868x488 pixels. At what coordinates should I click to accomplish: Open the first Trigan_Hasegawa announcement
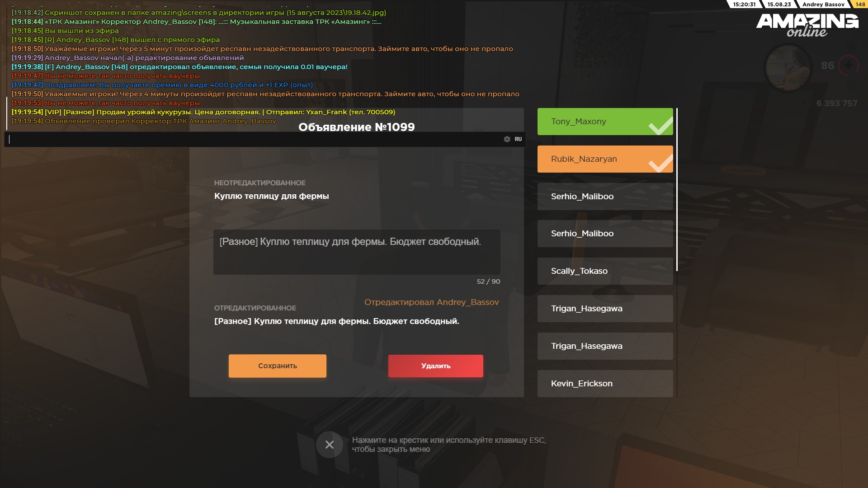(605, 309)
